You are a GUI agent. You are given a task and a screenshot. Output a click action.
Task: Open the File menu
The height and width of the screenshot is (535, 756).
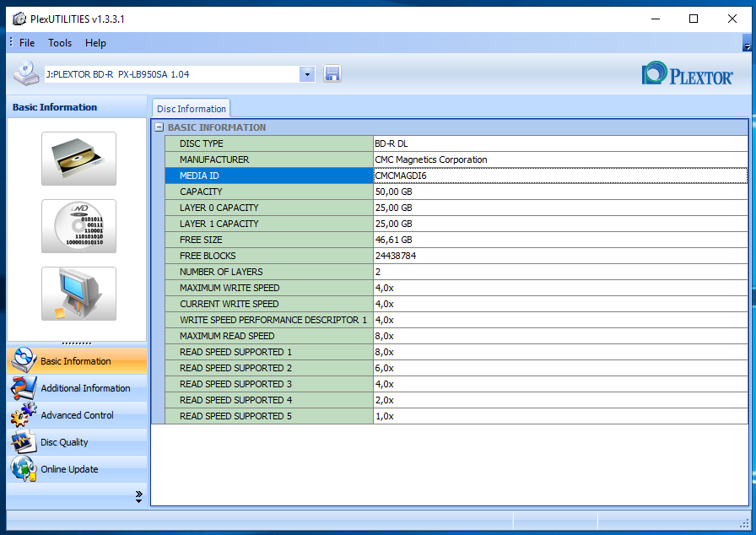click(x=27, y=43)
